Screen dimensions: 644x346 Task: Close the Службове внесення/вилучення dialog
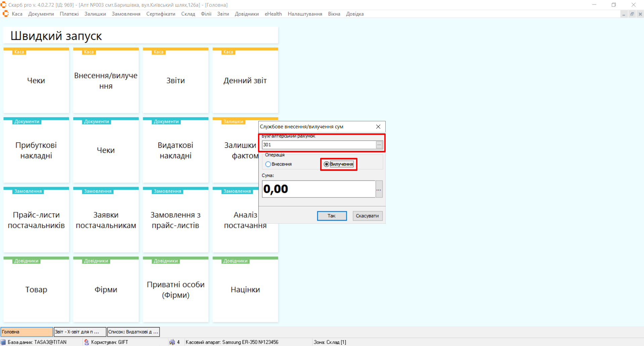[x=378, y=127]
